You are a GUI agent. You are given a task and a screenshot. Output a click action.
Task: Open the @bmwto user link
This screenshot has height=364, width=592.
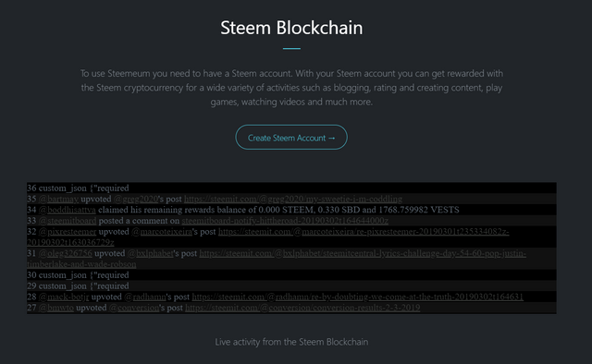pos(55,308)
